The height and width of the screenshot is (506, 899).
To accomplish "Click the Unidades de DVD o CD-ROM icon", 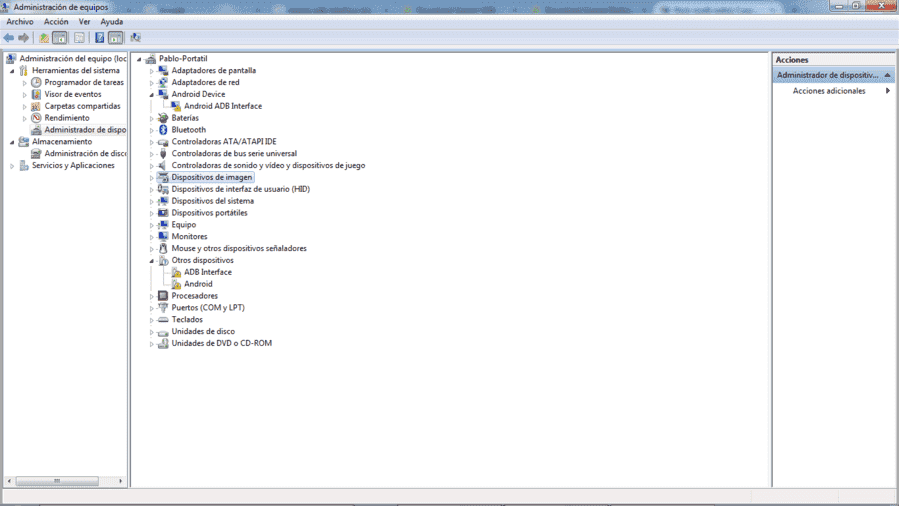I will (163, 344).
